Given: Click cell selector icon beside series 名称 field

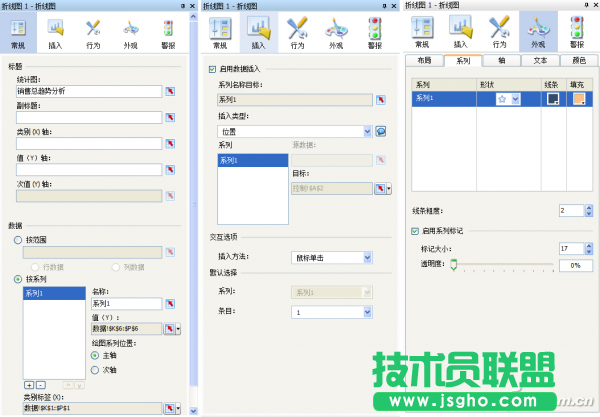Looking at the screenshot, I should 170,304.
